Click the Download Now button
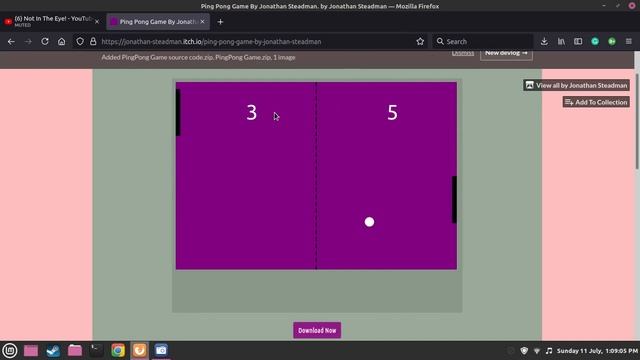Screen dimensions: 640x360 (317, 330)
